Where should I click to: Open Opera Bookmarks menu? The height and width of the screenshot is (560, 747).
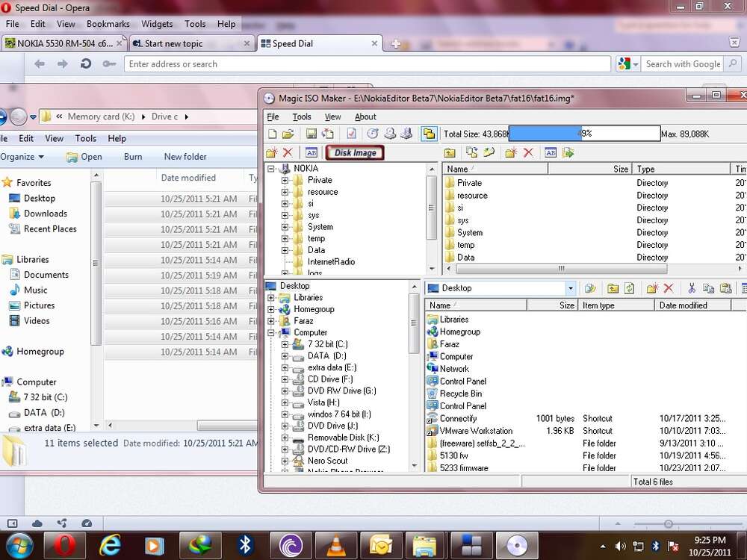click(x=108, y=24)
